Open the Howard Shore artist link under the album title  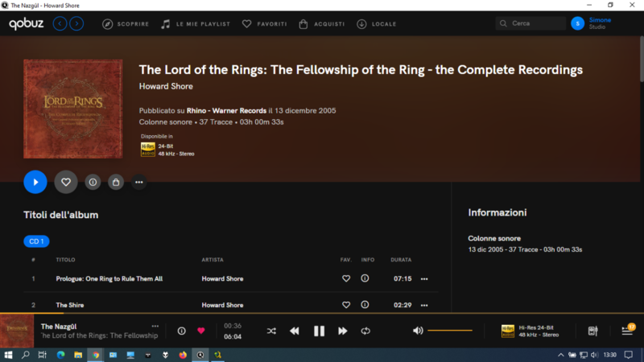(x=166, y=86)
